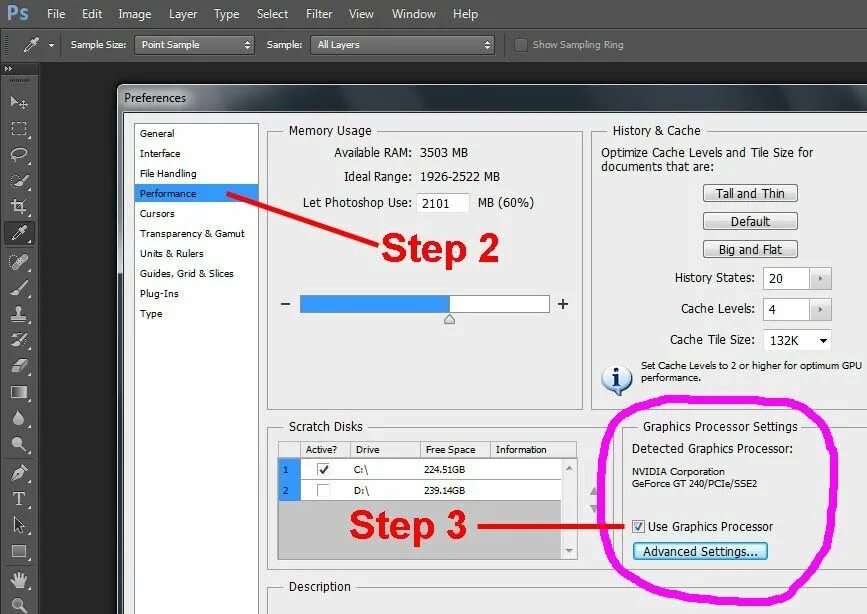Click the History States value field
This screenshot has width=867, height=614.
pyautogui.click(x=786, y=279)
